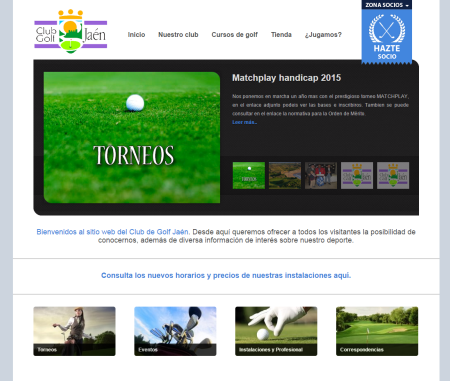Open the ¿Jugamos? menu item
Image resolution: width=450 pixels, height=381 pixels.
coord(323,35)
